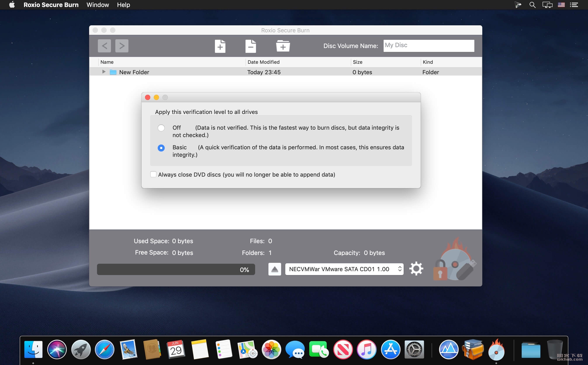Open the NECVMWar VMware drive dropdown

tap(344, 269)
